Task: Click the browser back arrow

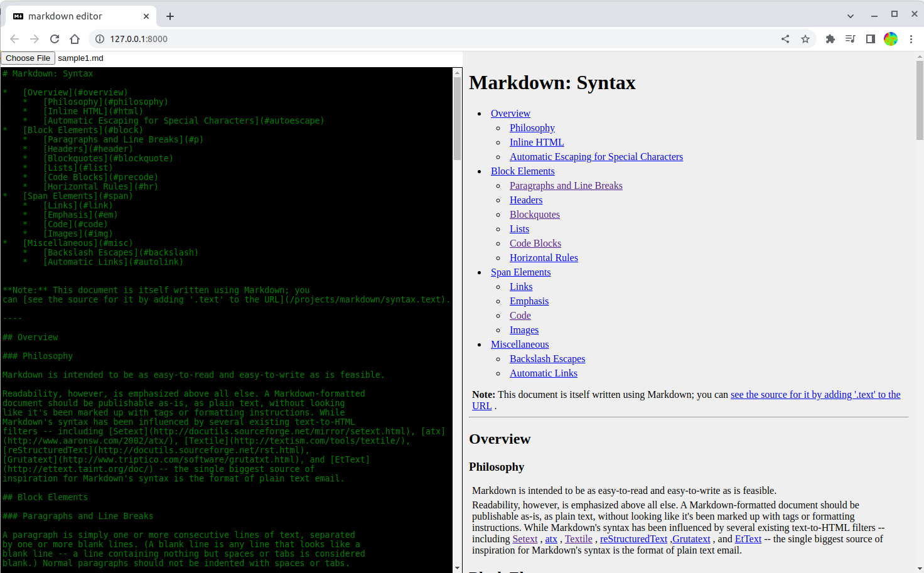Action: pos(14,39)
